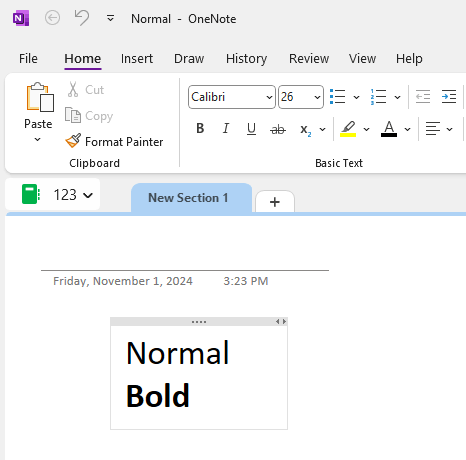Click the OneNote app icon in title bar
This screenshot has width=466, height=460.
21,18
